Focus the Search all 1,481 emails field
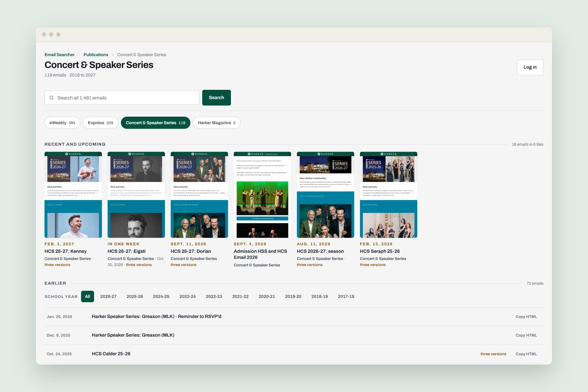 click(122, 98)
